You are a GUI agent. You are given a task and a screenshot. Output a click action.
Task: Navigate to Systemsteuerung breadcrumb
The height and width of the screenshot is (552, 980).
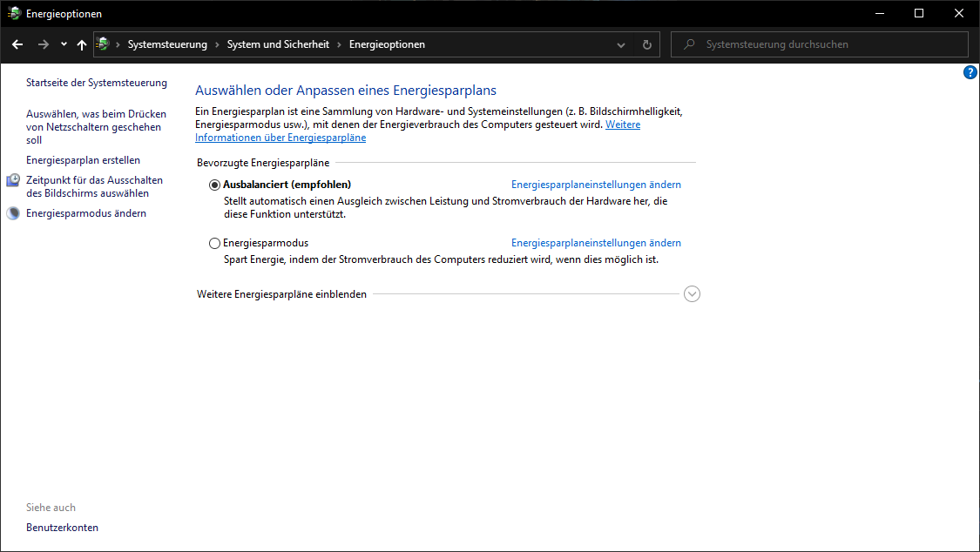point(167,44)
